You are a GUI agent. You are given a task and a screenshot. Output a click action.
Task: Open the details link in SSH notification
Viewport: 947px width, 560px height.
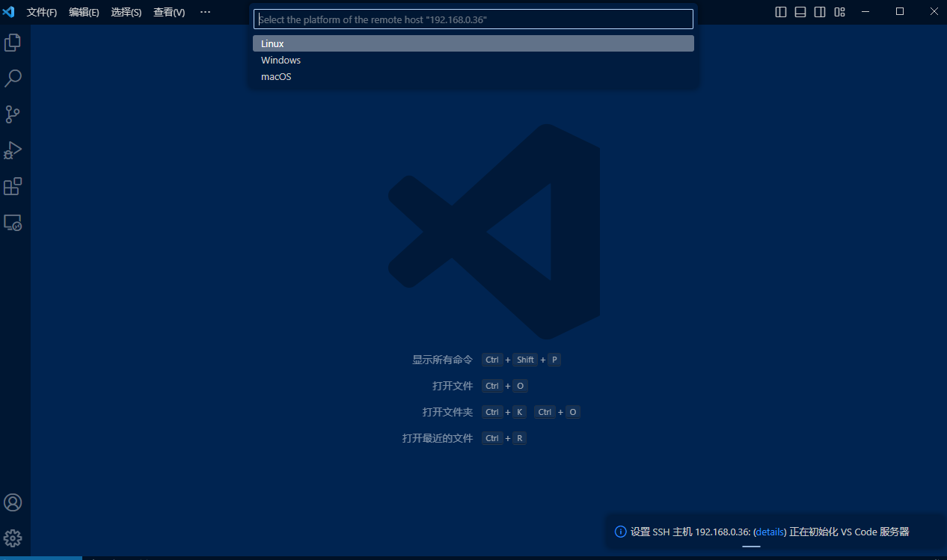(770, 532)
